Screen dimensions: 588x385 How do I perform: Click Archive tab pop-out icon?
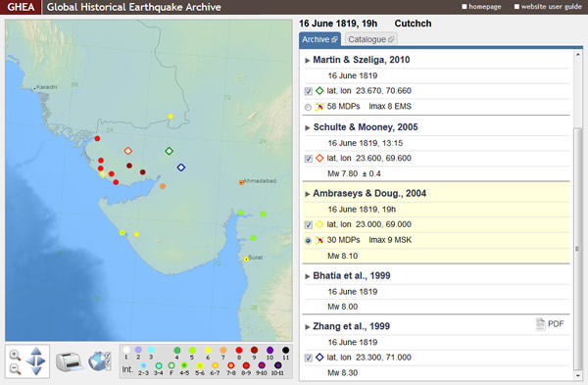[x=334, y=39]
